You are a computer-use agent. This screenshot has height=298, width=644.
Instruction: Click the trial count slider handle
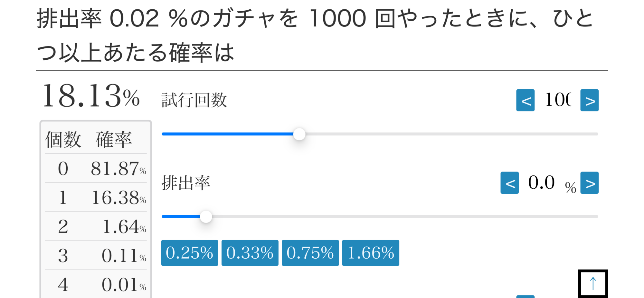click(299, 134)
